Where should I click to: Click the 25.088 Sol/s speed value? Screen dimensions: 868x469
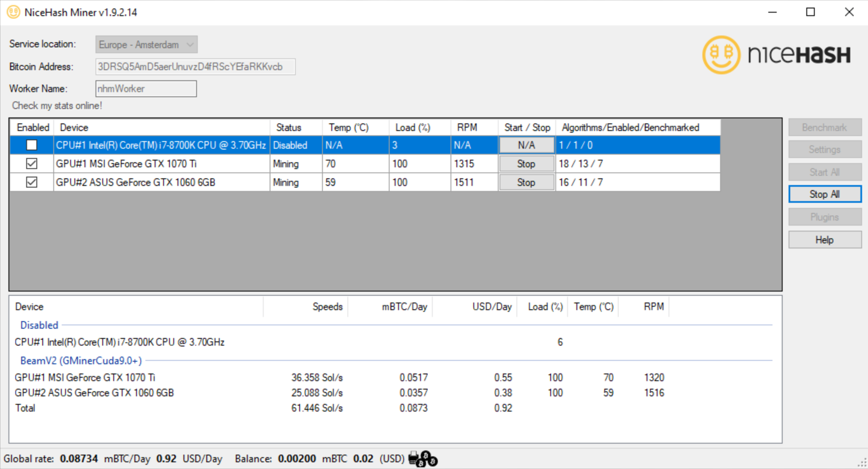[317, 393]
